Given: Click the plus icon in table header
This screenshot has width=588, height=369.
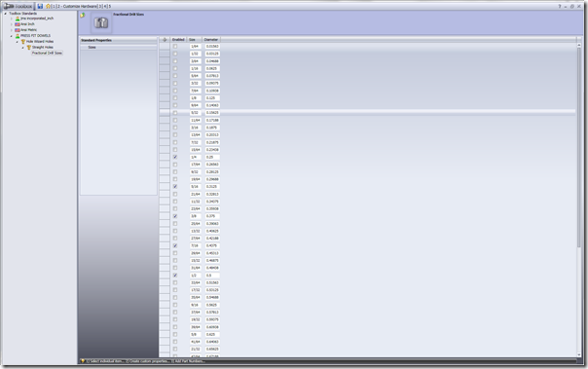Looking at the screenshot, I should click(165, 39).
